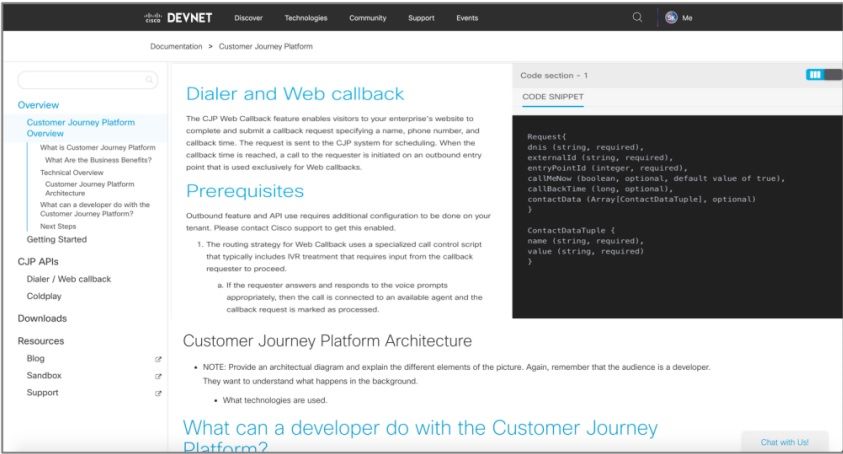Click the ContactDataTuple { code line
Screen dimensions: 843x454
click(x=571, y=230)
